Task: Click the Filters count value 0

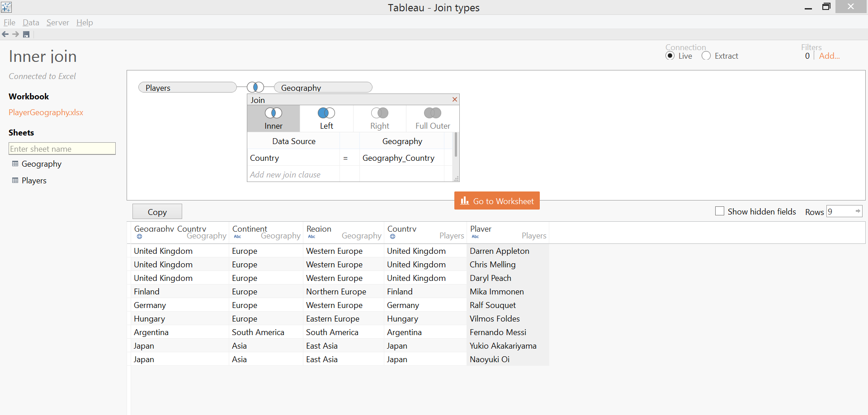Action: [x=807, y=56]
